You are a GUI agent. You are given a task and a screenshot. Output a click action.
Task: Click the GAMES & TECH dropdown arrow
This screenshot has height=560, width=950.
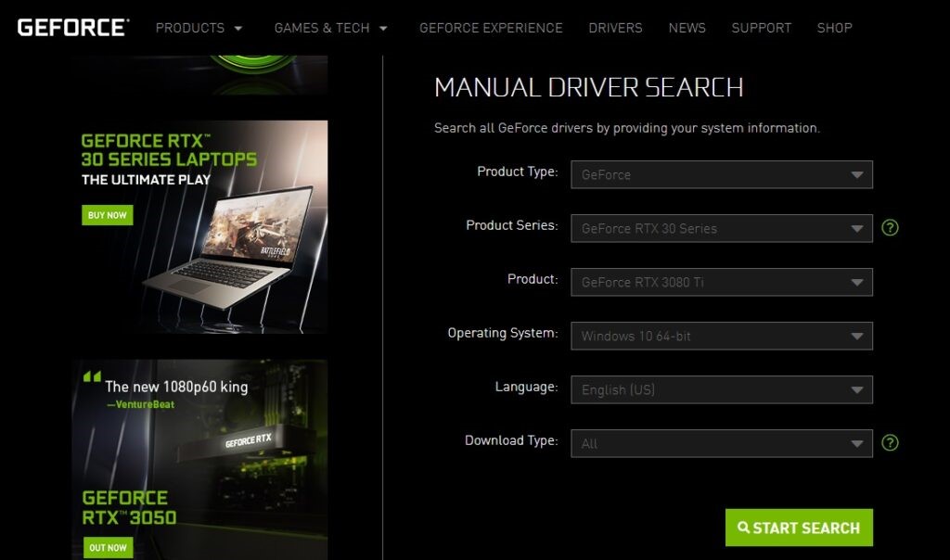(x=383, y=28)
